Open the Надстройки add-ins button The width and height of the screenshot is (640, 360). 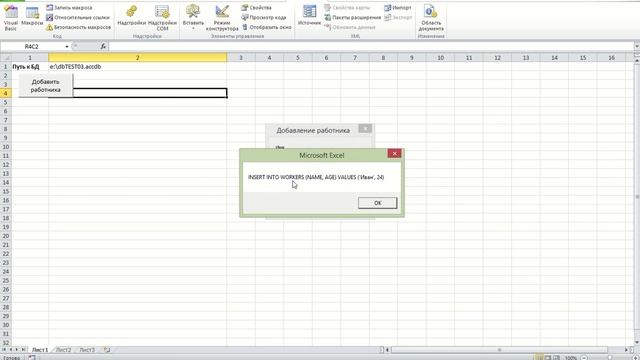click(131, 16)
